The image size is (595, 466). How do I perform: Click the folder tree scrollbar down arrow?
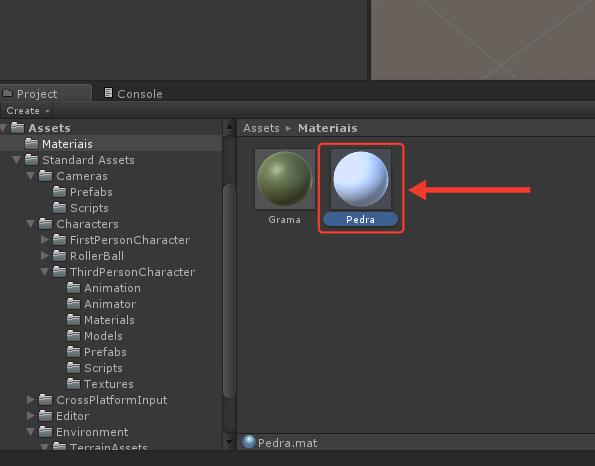point(229,442)
